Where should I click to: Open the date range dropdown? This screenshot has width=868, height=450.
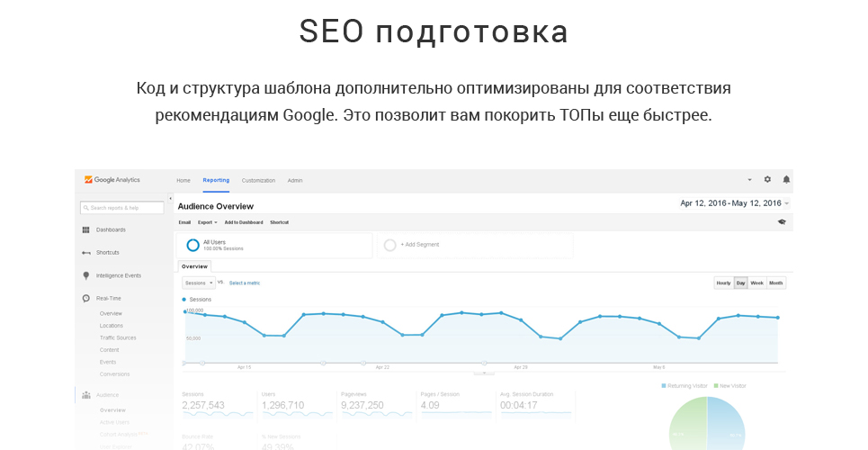pos(787,203)
